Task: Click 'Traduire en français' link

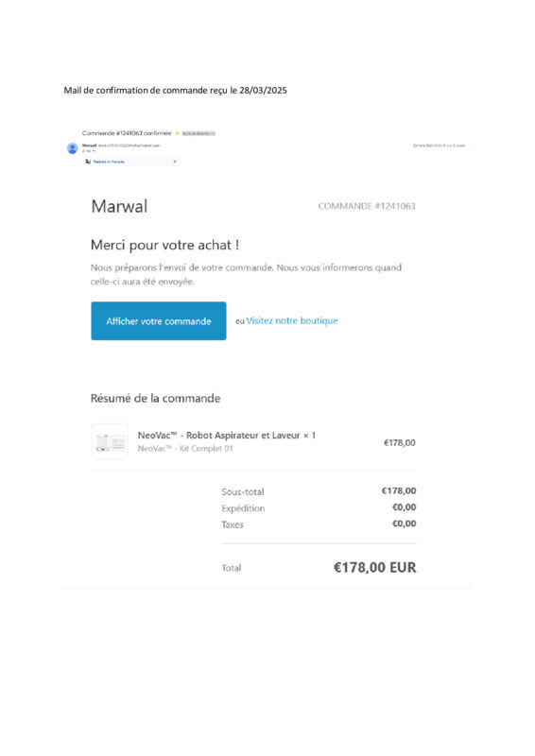Action: click(109, 162)
